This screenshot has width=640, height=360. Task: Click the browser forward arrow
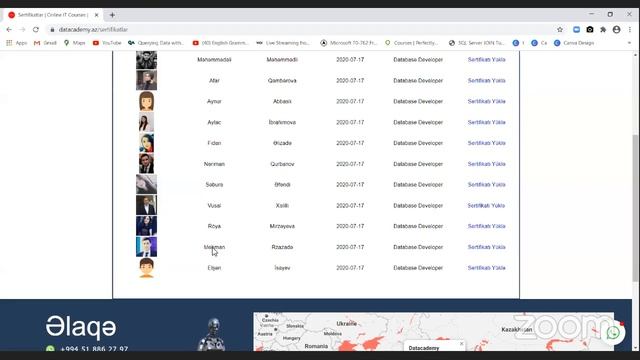pos(22,29)
